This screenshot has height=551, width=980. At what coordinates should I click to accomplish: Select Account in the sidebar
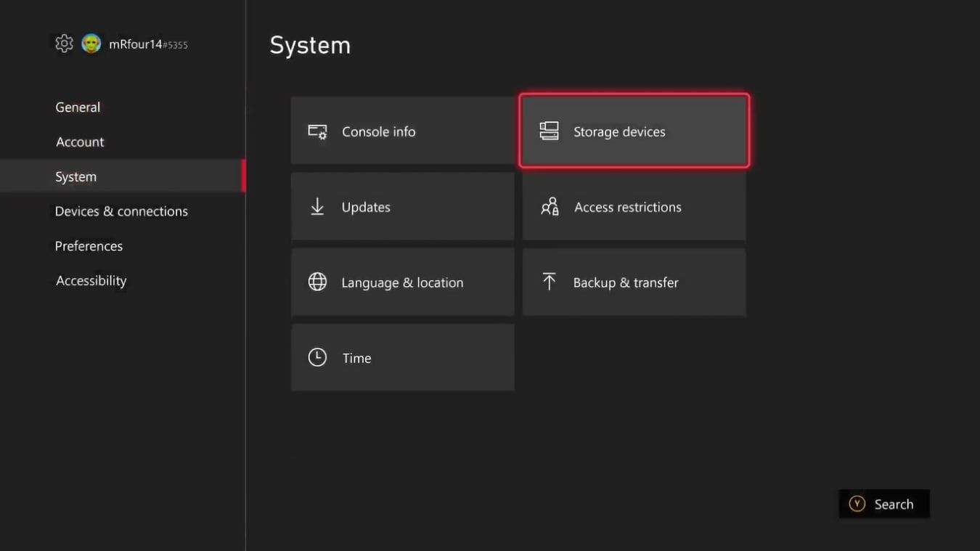80,142
